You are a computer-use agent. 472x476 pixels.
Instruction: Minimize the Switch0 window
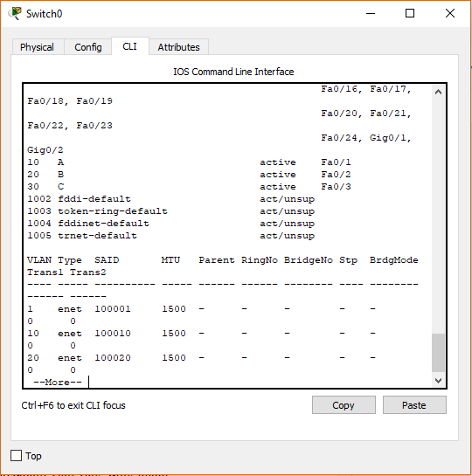pyautogui.click(x=371, y=13)
